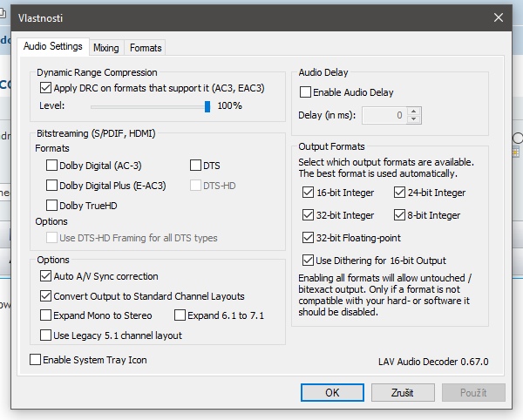This screenshot has width=523, height=420.
Task: Check Expand 6.1 to 7.1 option
Action: (180, 315)
